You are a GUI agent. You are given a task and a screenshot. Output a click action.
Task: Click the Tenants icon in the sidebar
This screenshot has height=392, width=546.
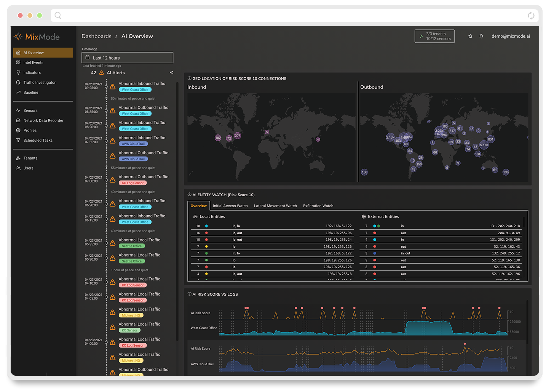pos(18,158)
